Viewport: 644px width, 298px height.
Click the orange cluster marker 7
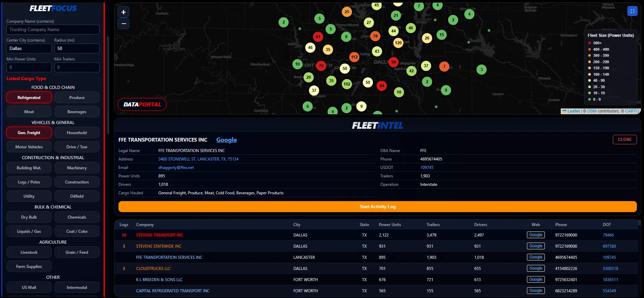444,66
